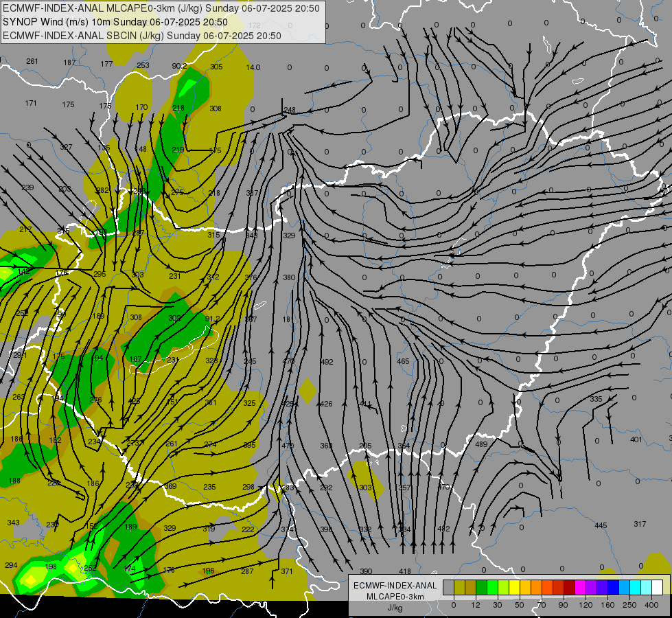Click the map value '395'
This screenshot has width=672, height=618.
pos(249,445)
